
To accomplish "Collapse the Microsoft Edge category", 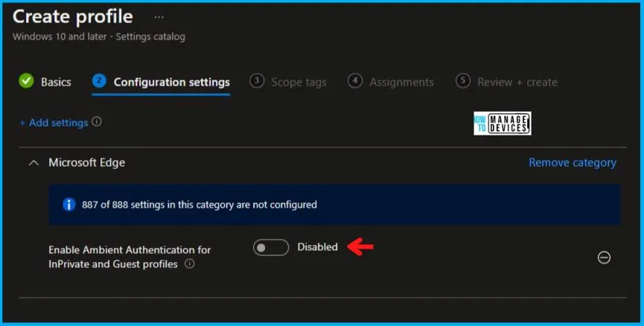I will [x=34, y=163].
